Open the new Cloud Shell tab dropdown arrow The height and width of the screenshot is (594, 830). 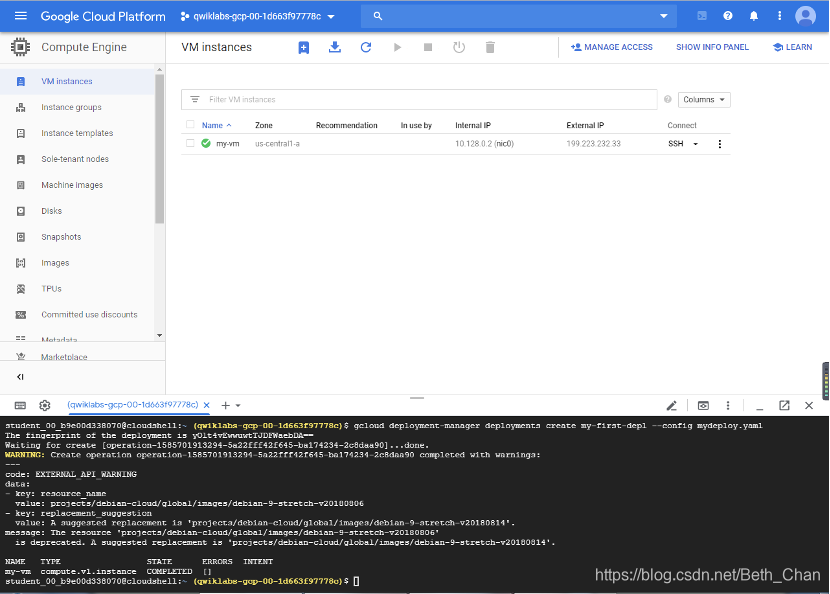(x=238, y=406)
